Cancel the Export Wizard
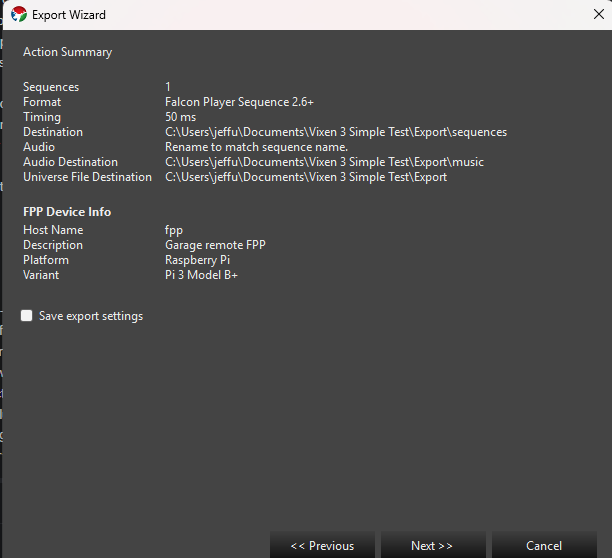612x558 pixels. [x=544, y=545]
